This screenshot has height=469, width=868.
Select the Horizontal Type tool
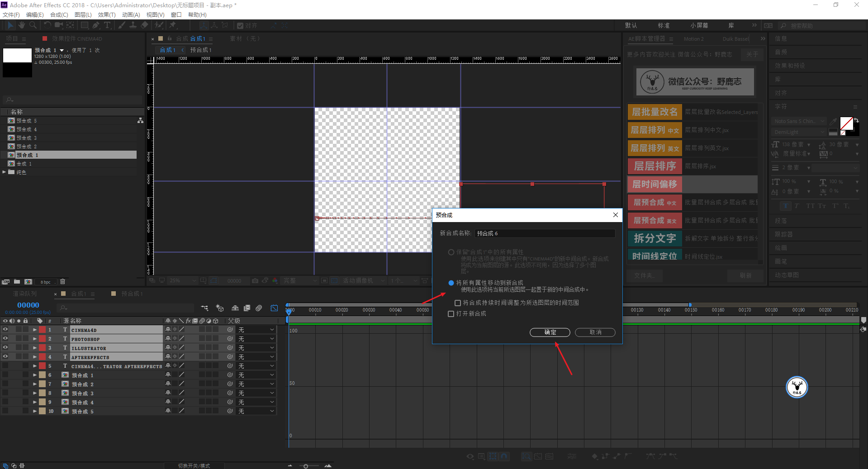pyautogui.click(x=107, y=25)
